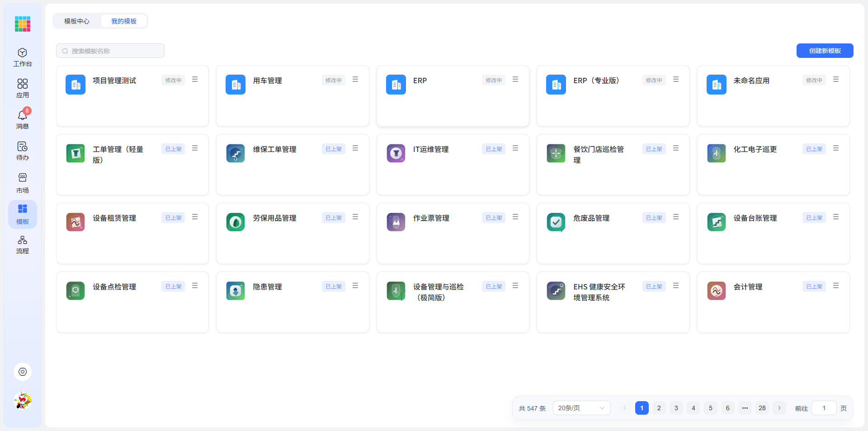This screenshot has height=431, width=868.
Task: Click the 设备租赁管理 title text
Action: point(114,218)
